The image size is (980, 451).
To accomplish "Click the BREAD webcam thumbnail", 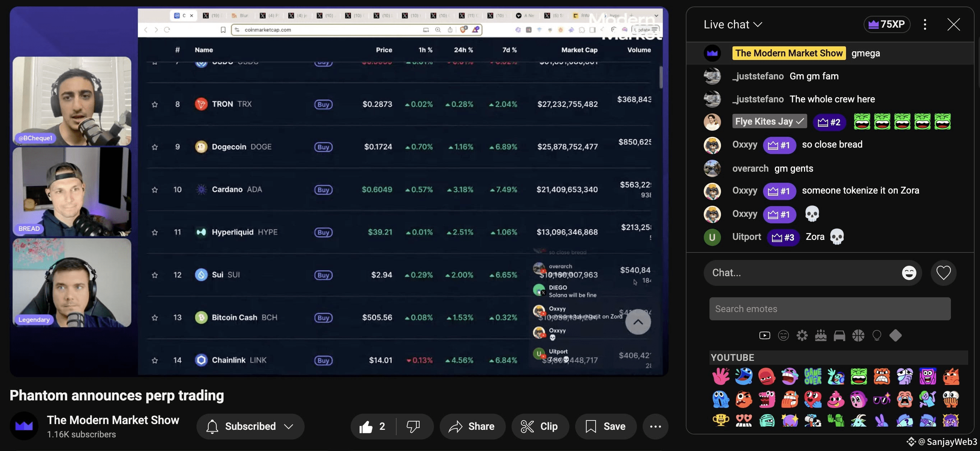I will click(72, 192).
